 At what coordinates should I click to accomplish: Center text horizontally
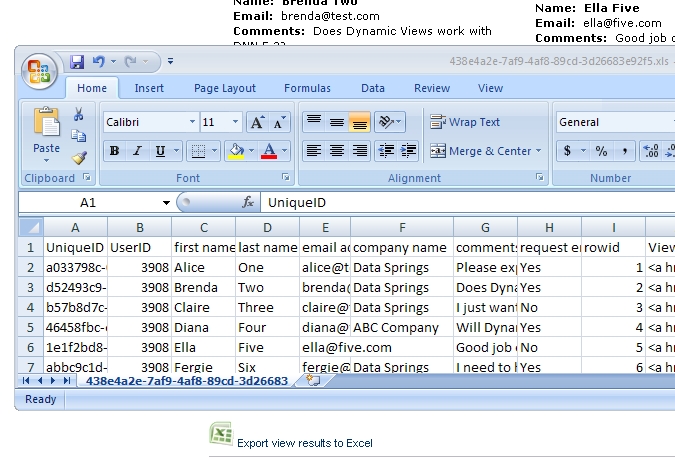coord(337,151)
